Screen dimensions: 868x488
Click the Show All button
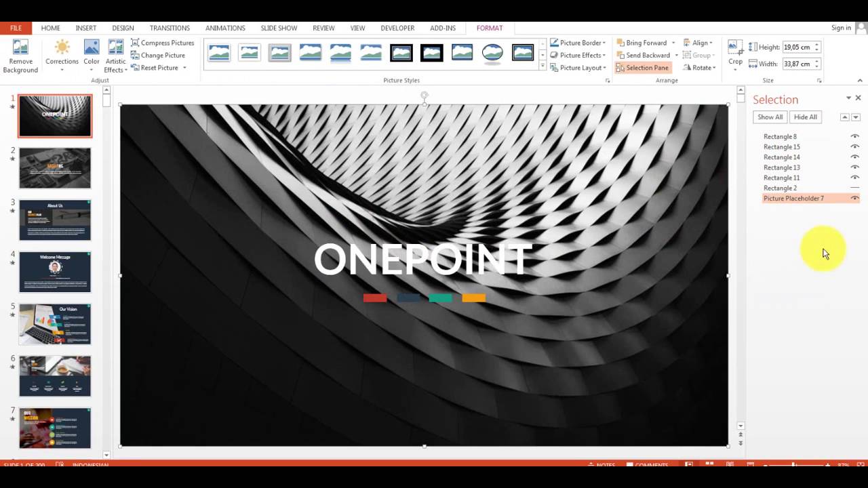click(x=770, y=117)
